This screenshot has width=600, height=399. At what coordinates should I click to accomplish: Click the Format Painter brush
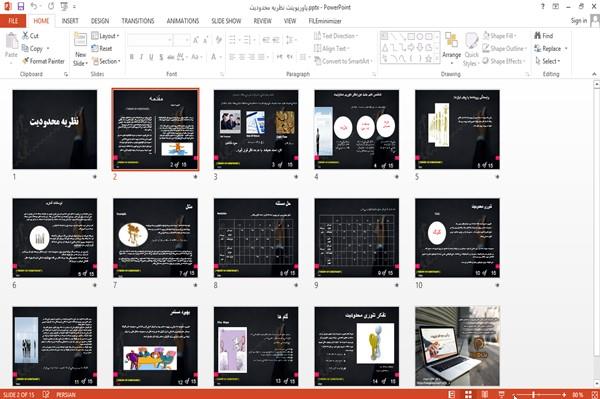26,61
